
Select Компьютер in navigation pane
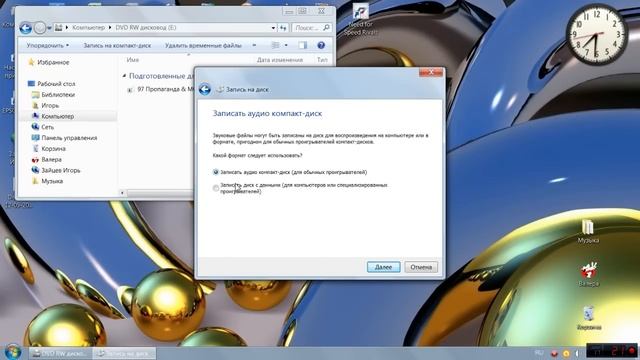pyautogui.click(x=58, y=116)
